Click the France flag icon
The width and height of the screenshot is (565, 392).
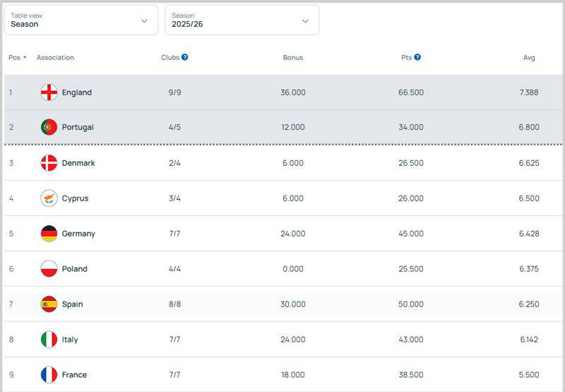pyautogui.click(x=49, y=375)
